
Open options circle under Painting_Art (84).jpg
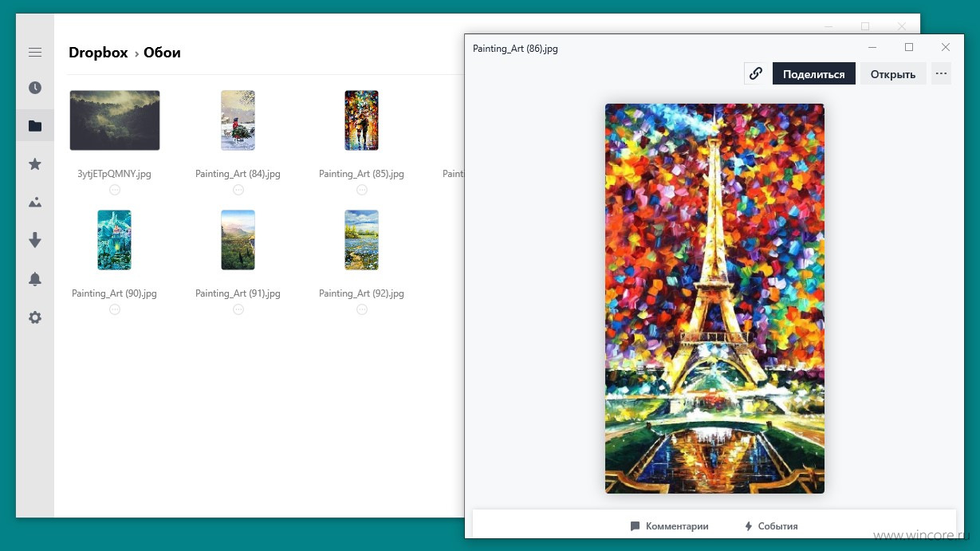238,190
